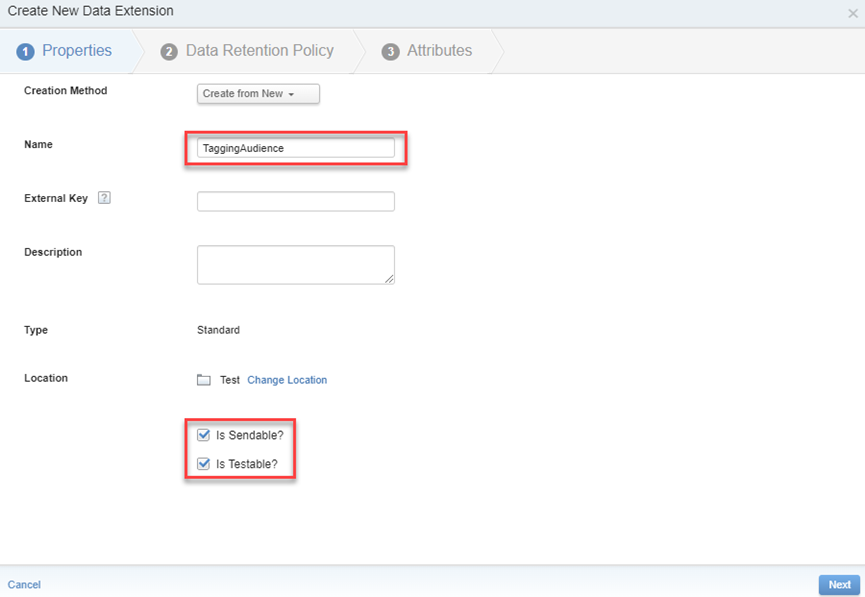Click the Name input field

(x=296, y=148)
